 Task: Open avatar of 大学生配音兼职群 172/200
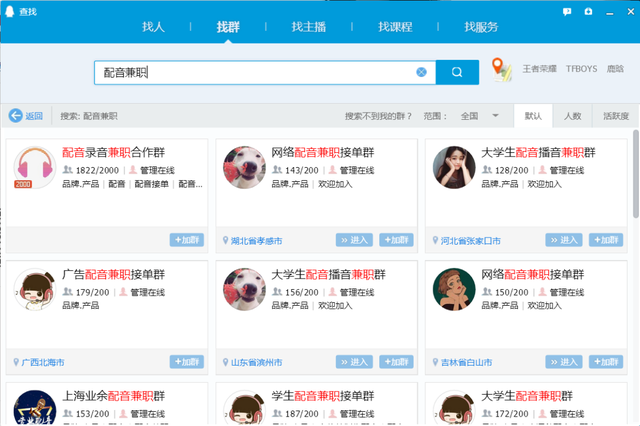point(454,408)
